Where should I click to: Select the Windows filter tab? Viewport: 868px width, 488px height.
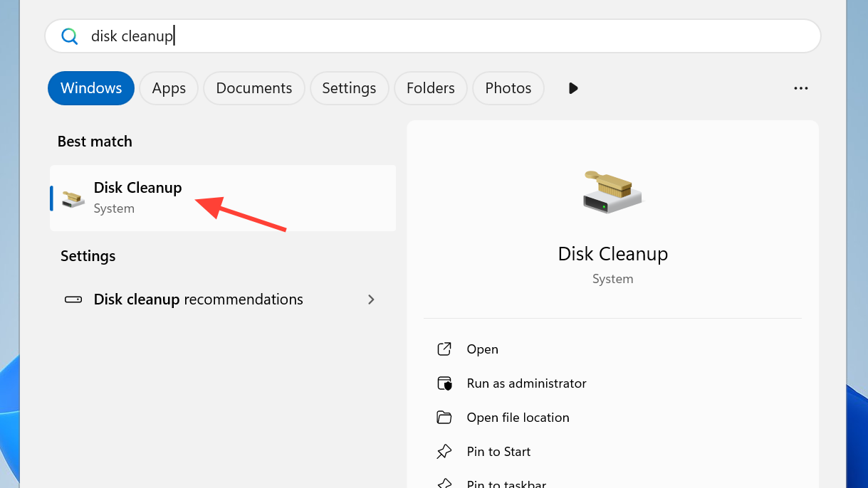(x=91, y=88)
